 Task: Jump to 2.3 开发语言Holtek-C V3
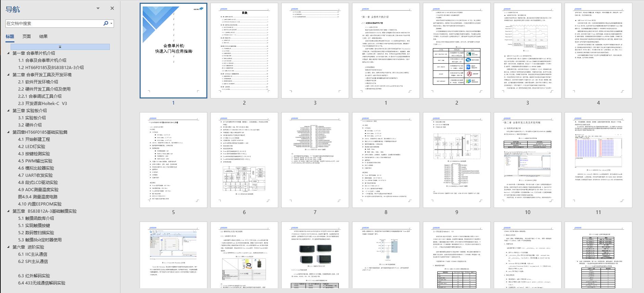(x=42, y=103)
